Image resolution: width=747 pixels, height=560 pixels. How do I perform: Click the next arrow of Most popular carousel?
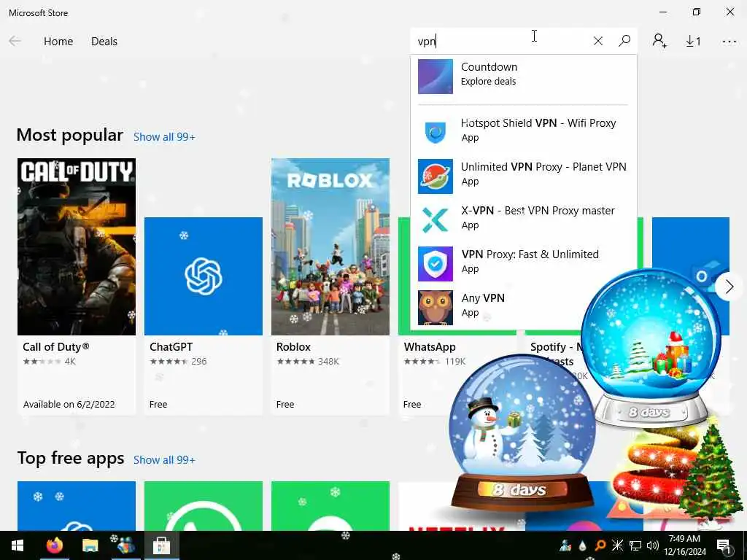(x=729, y=287)
